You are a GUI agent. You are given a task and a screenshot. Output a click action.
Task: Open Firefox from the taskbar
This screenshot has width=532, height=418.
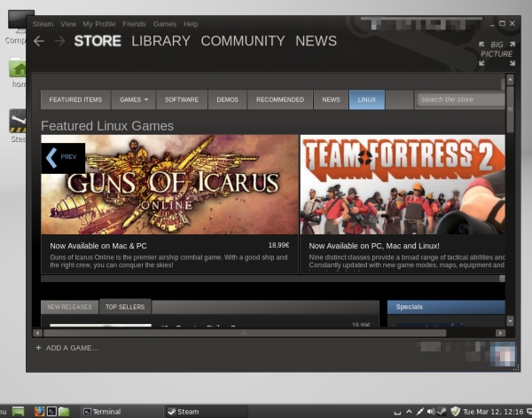point(39,411)
